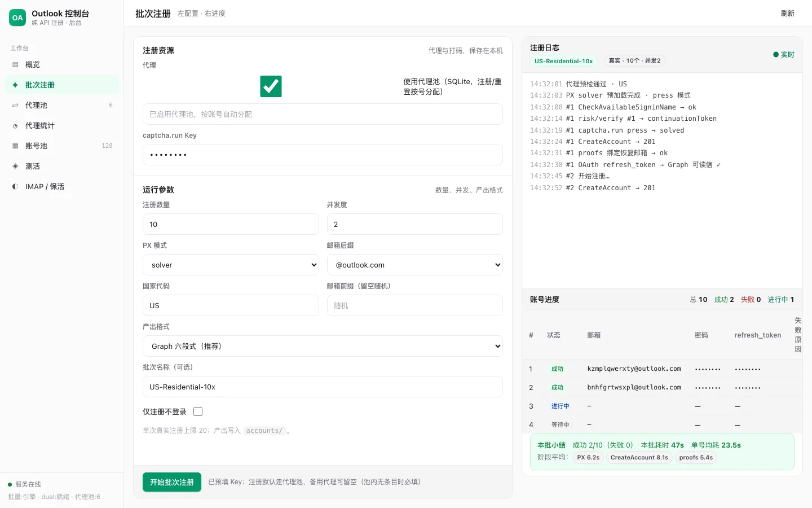Click the 邮箱 column header
812x508 pixels.
tap(594, 335)
